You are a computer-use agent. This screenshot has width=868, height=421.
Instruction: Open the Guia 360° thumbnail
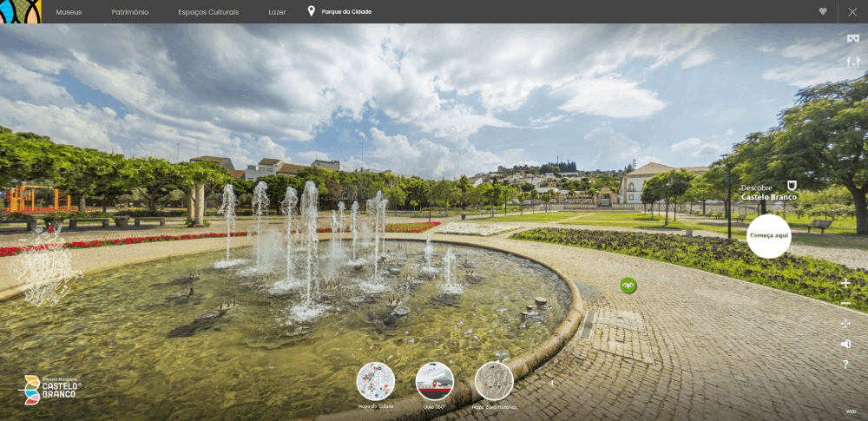coord(435,381)
